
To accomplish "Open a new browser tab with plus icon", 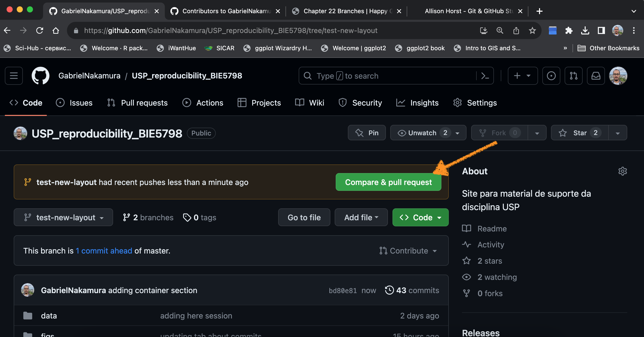I will click(x=539, y=11).
